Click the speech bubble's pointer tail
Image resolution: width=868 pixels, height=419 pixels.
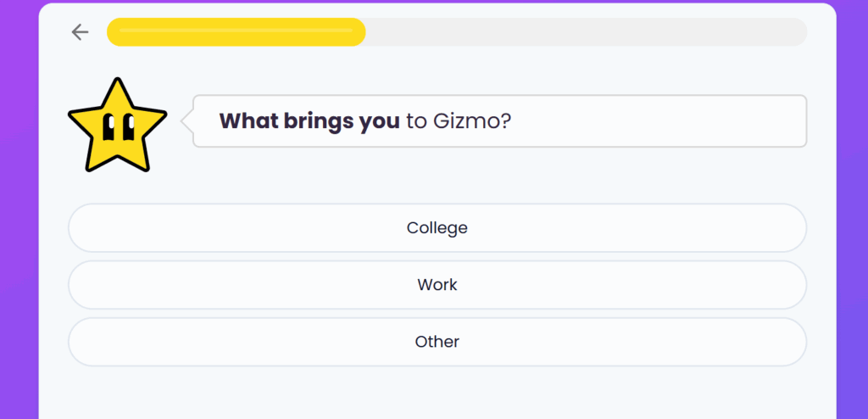[x=186, y=121]
